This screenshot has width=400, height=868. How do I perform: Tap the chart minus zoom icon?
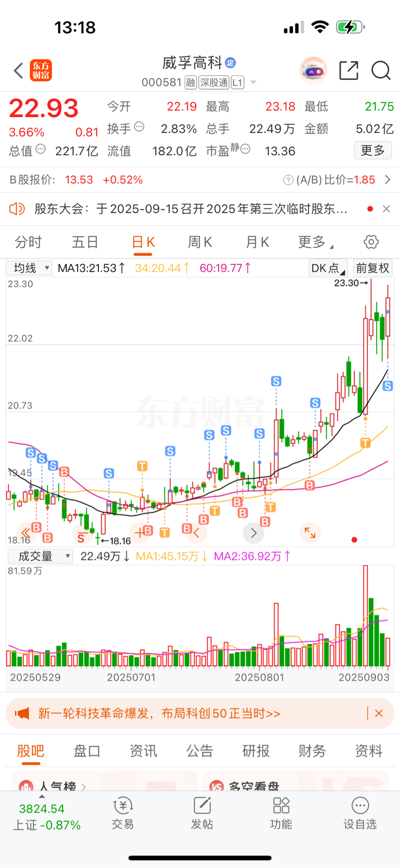pos(82,533)
